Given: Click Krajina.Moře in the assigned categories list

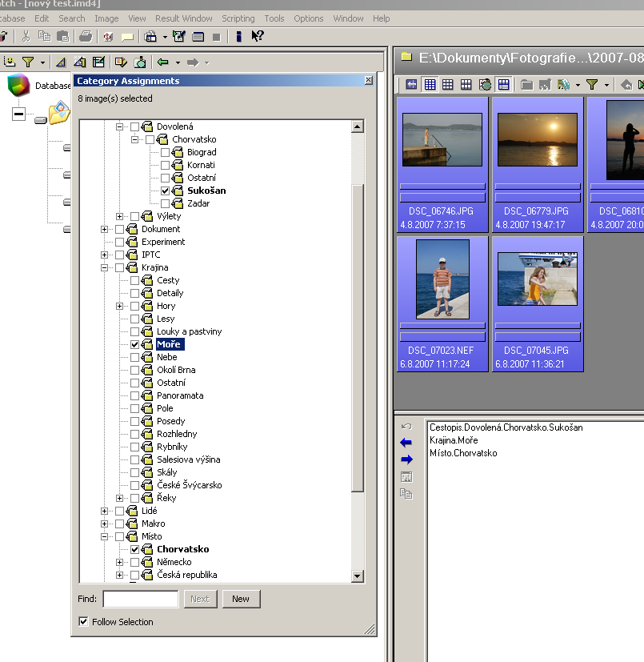Looking at the screenshot, I should (x=454, y=440).
